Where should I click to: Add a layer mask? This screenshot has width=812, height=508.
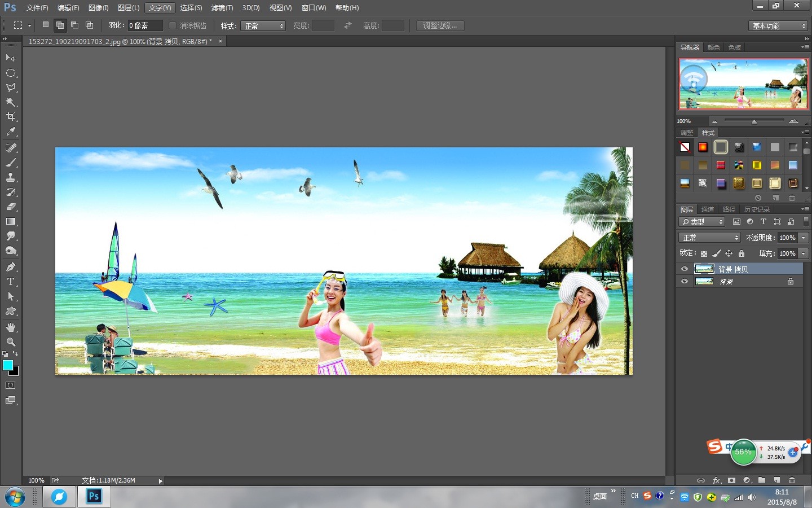coord(731,480)
